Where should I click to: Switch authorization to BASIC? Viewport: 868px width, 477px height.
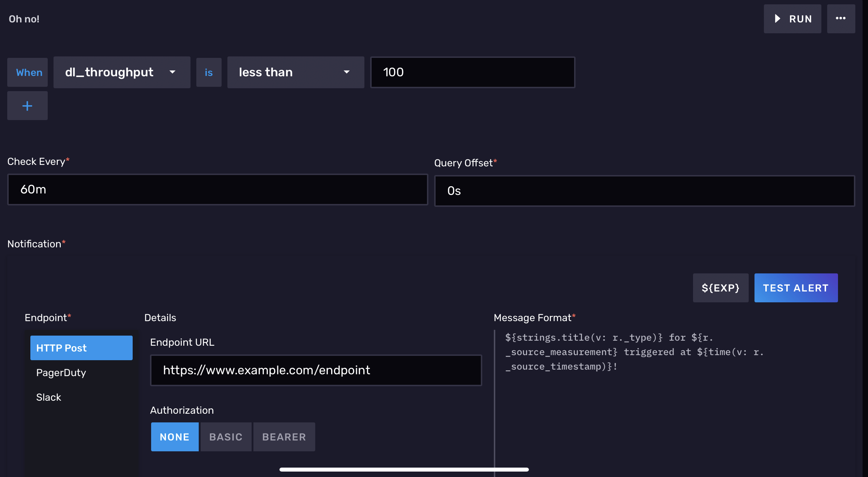click(x=226, y=437)
